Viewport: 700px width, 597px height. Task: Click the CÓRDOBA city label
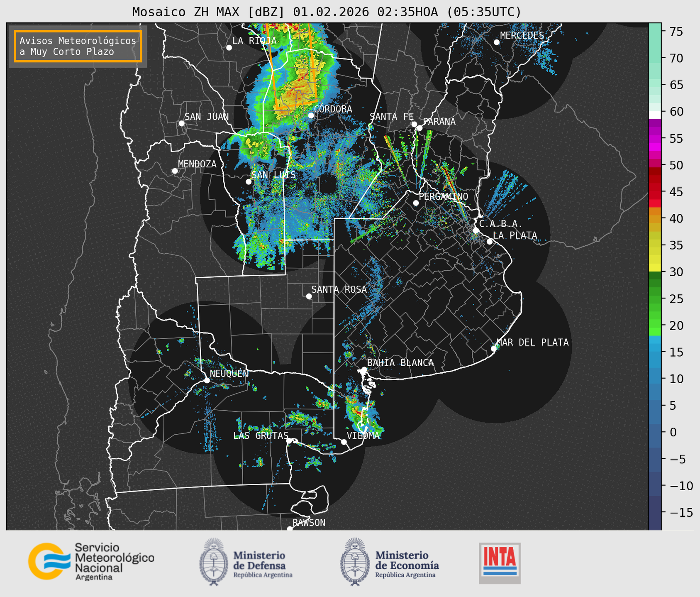pos(333,109)
